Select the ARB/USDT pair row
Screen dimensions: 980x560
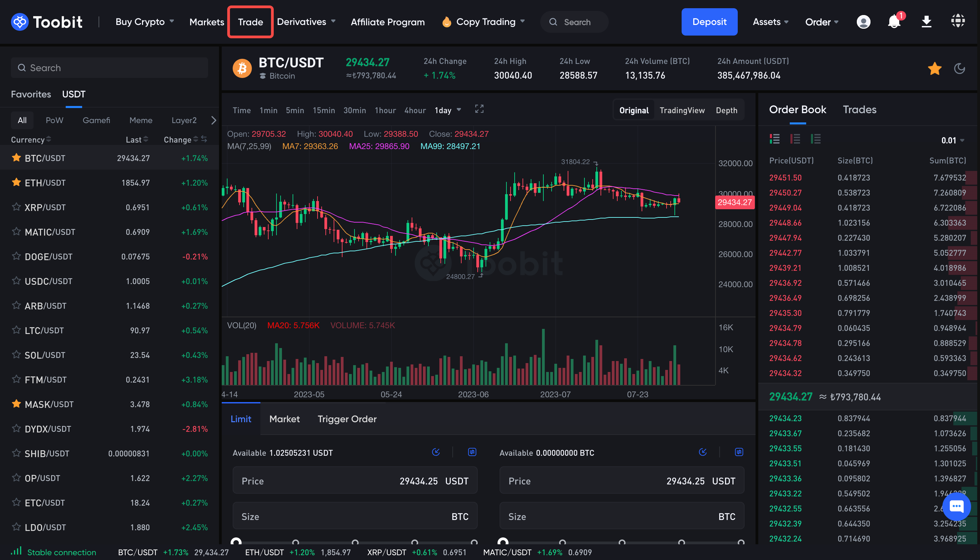tap(110, 305)
